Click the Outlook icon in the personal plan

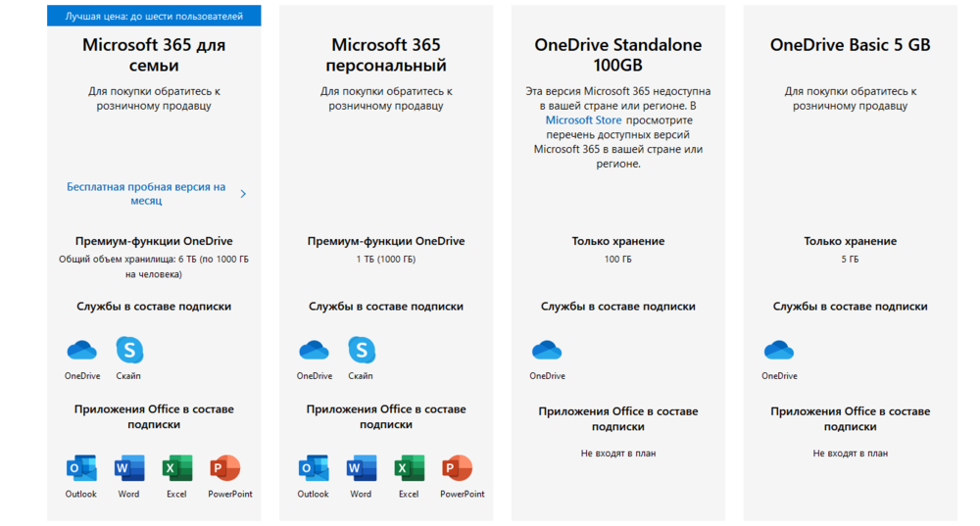(314, 468)
